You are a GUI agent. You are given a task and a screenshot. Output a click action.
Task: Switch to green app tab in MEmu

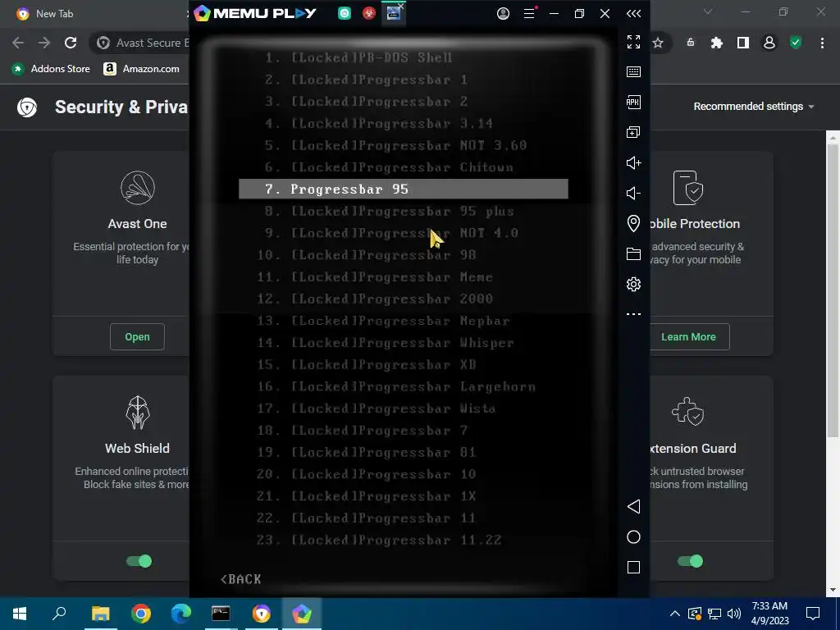[345, 13]
